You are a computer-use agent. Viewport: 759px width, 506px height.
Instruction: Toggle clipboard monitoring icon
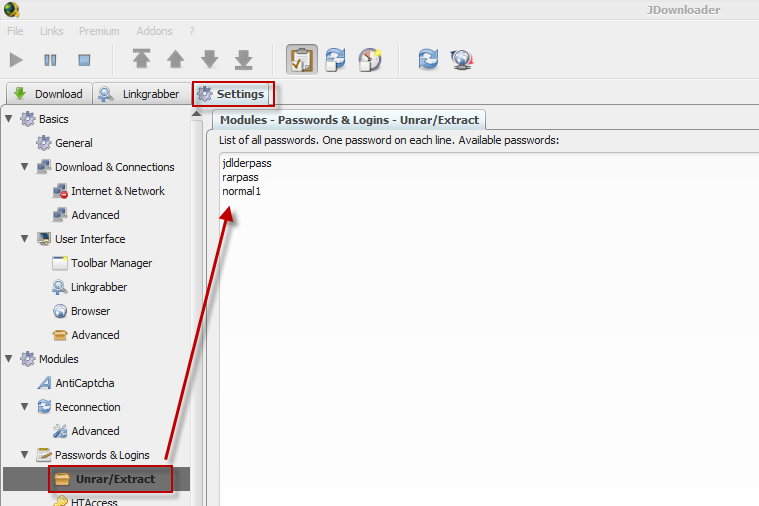point(302,60)
